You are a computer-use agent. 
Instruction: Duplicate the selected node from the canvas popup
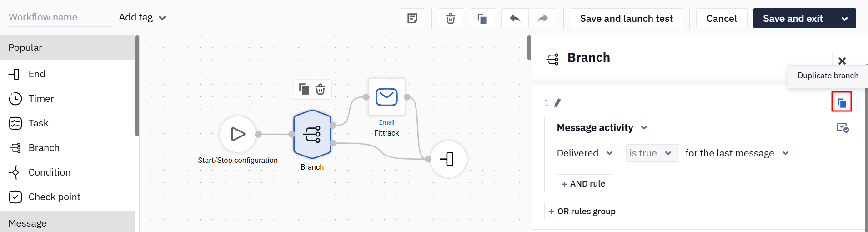point(304,89)
